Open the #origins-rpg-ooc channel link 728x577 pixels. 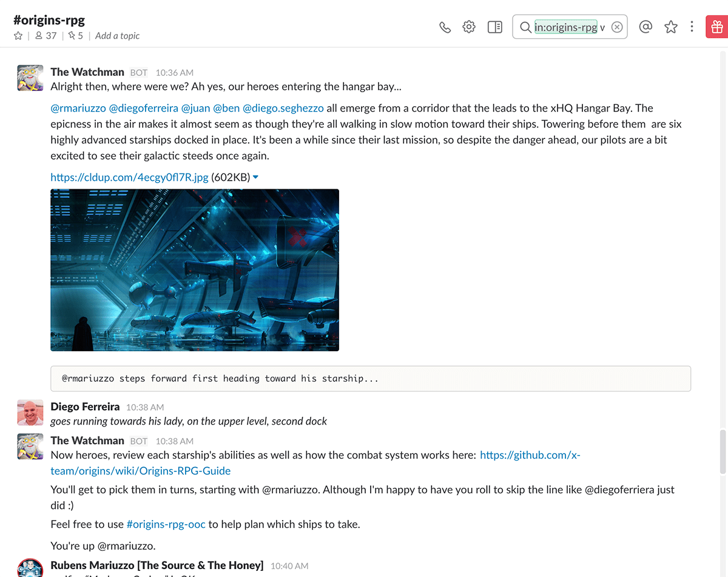(166, 524)
